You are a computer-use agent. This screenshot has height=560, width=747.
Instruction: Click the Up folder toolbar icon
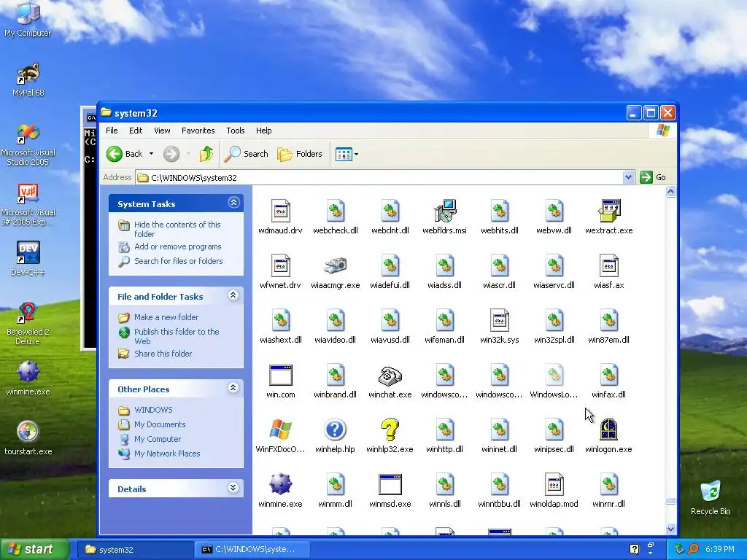(x=206, y=154)
